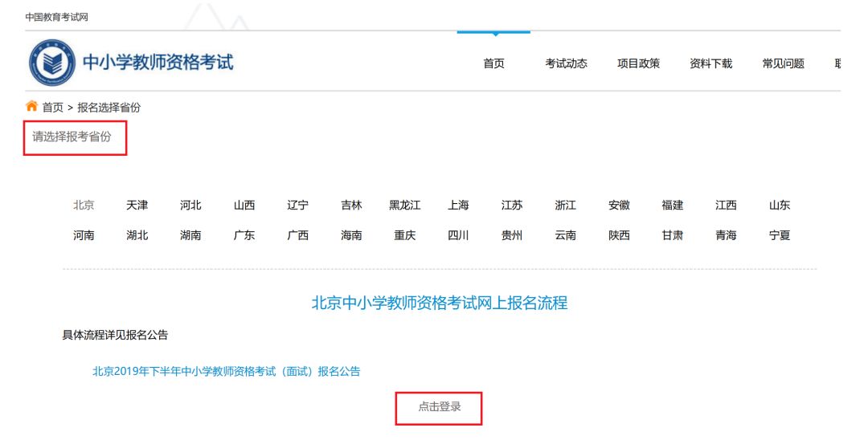Select province 广西
Screen dimensions: 868x444
click(x=298, y=235)
